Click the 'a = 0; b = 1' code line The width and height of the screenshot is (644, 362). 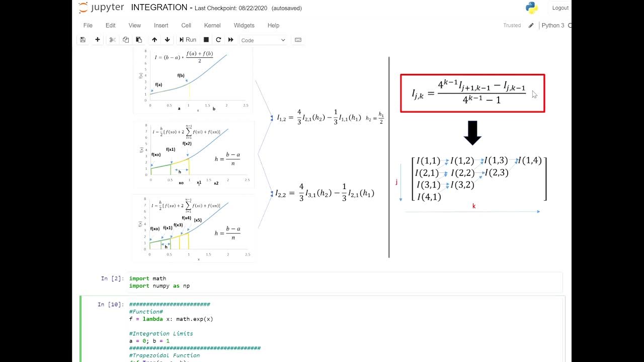pos(149,341)
